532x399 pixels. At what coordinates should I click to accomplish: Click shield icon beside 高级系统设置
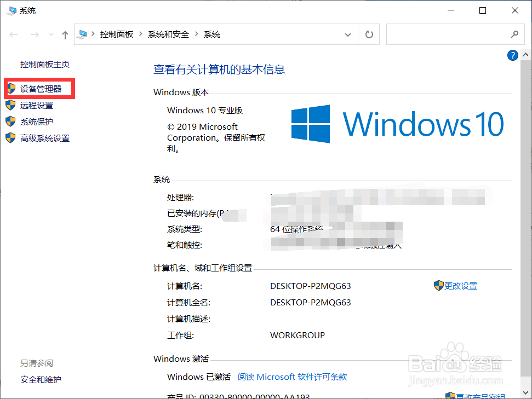(10, 138)
